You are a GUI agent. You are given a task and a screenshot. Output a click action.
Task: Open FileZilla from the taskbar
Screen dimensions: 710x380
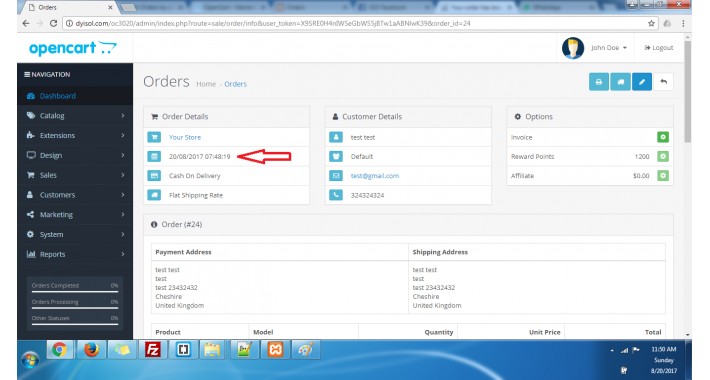(153, 350)
